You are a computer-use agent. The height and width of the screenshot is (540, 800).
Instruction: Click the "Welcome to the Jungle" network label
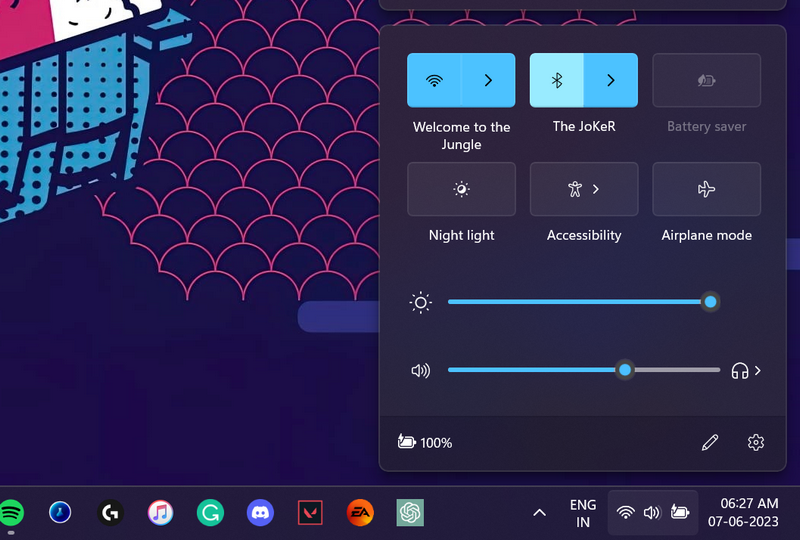pos(461,135)
